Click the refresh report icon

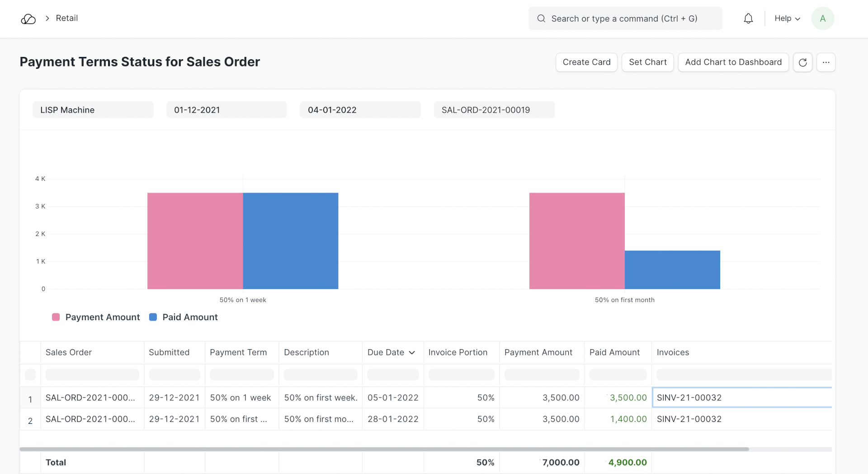tap(802, 62)
